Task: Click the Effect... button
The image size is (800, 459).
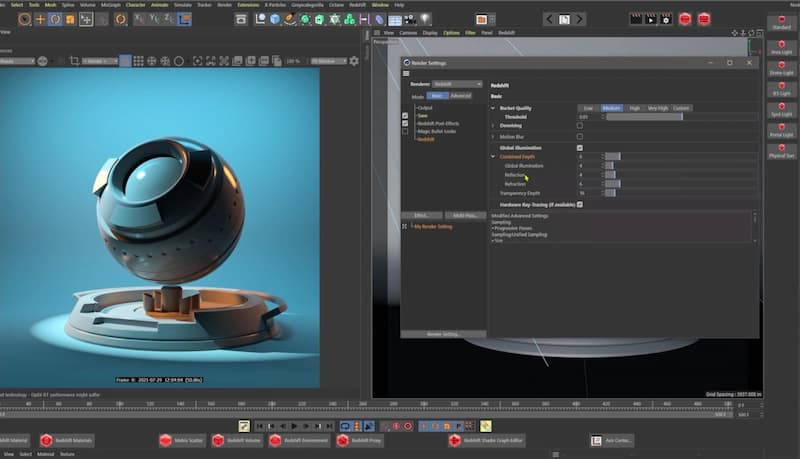Action: [x=421, y=215]
